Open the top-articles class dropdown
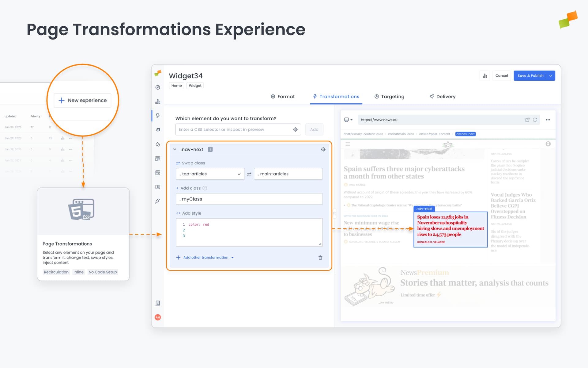This screenshot has height=368, width=588. [239, 174]
